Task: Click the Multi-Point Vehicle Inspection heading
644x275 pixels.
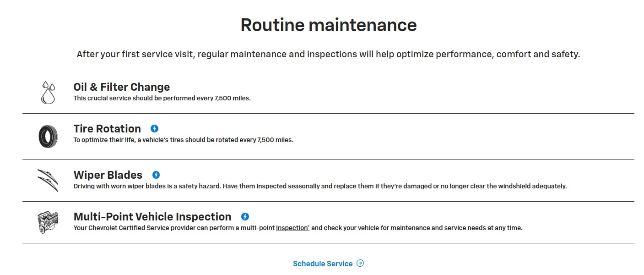Action: point(152,217)
